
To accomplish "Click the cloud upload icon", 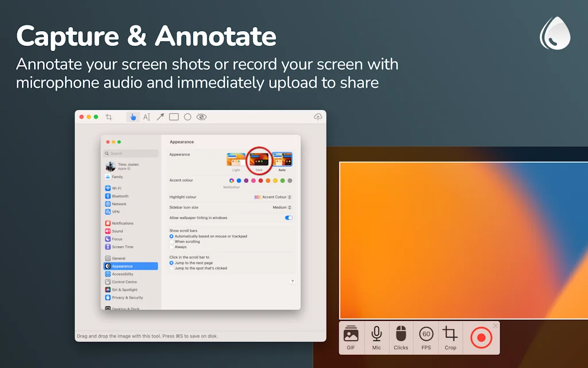I will (x=318, y=117).
